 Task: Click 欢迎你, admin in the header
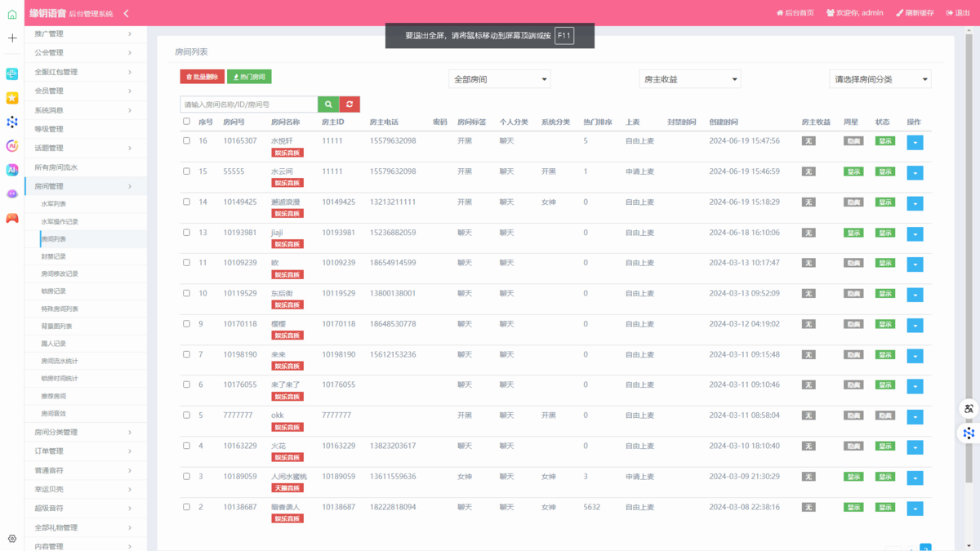coord(854,13)
